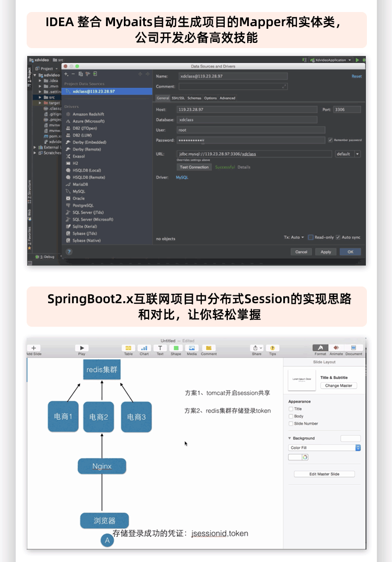Enable the Slide Number checkbox
Image resolution: width=392 pixels, height=562 pixels.
291,423
